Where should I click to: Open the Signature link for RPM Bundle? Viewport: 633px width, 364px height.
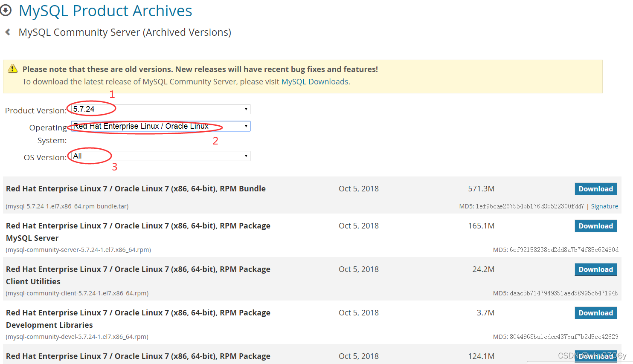point(604,206)
